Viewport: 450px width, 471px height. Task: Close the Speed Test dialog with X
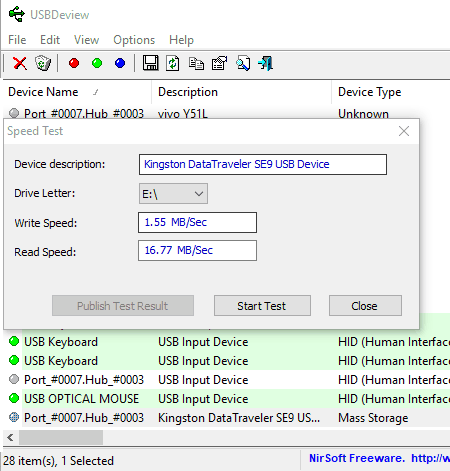point(404,131)
